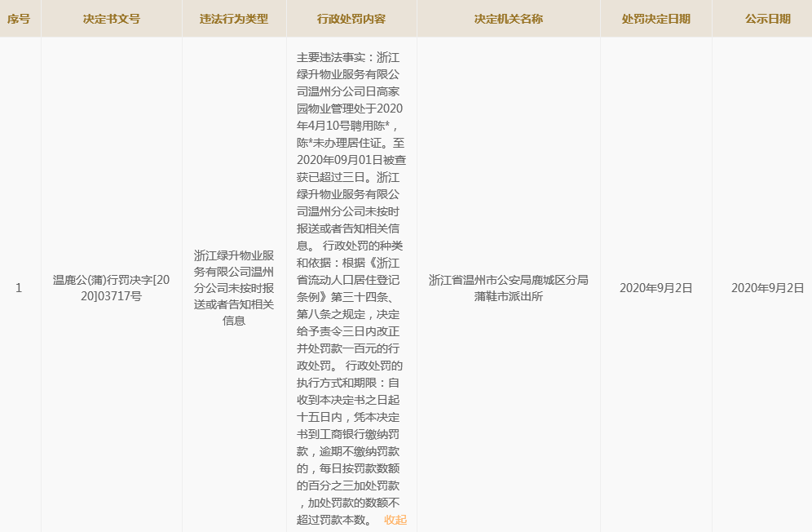Select the 决定机关名称 column header
Screen dimensions: 812x532
[x=509, y=20]
